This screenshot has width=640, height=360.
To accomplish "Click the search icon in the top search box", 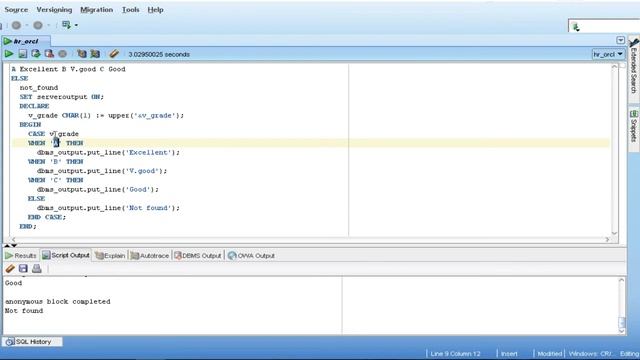I will click(576, 27).
